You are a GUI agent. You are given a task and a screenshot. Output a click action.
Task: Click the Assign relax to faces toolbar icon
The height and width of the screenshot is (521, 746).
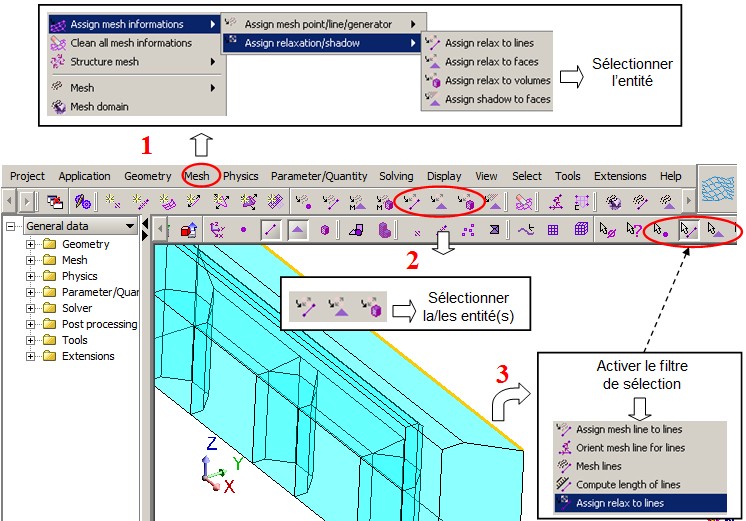pos(439,201)
